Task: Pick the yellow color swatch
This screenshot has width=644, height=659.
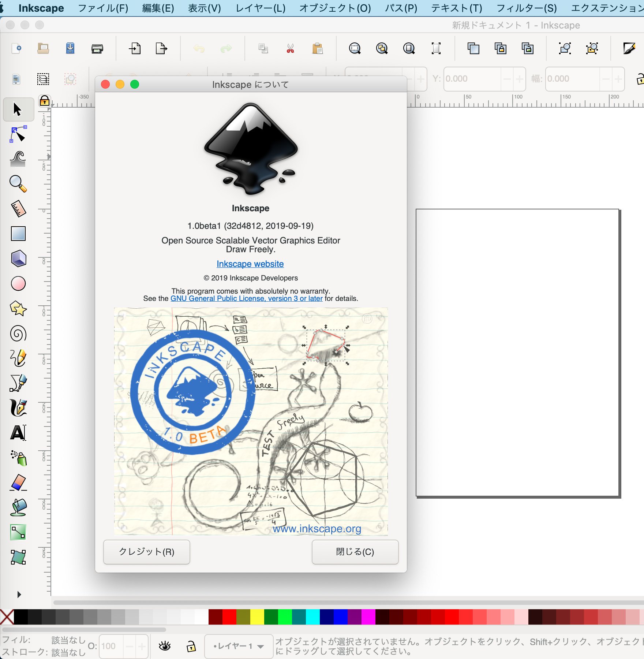Action: (x=257, y=617)
